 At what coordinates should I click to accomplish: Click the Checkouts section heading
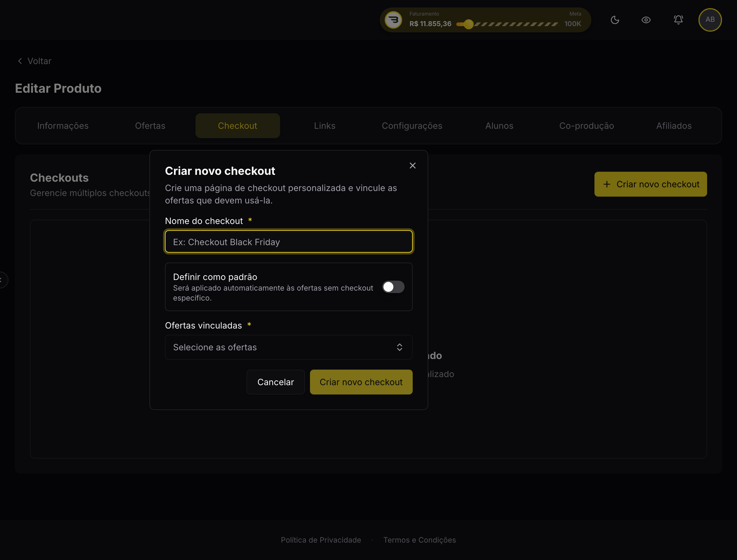pos(59,178)
